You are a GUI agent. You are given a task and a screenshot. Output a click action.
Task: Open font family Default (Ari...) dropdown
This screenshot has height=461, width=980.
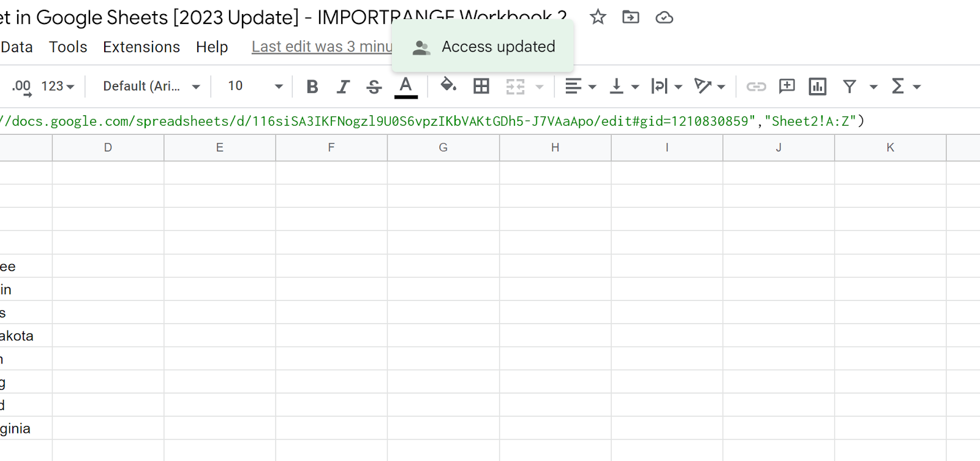tap(151, 86)
